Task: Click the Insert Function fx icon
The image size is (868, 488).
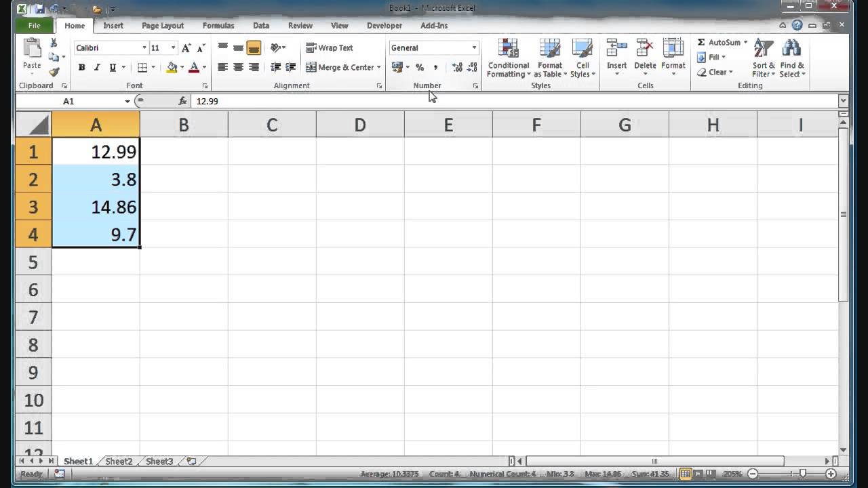Action: point(182,101)
